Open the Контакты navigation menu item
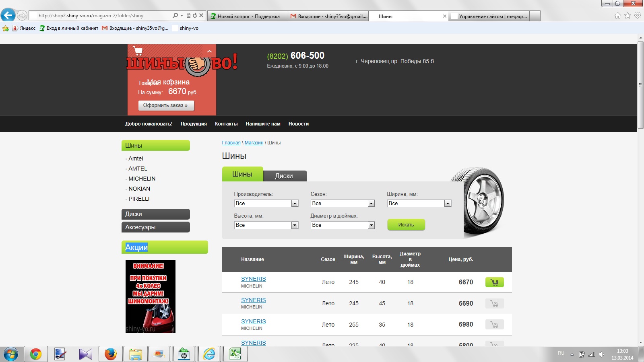The height and width of the screenshot is (362, 644). (226, 124)
